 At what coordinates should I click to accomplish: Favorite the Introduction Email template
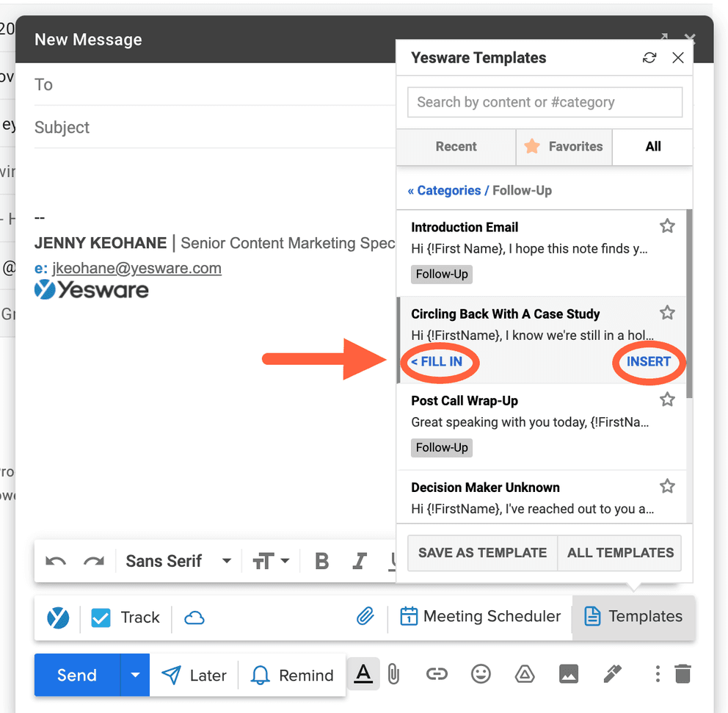[667, 225]
